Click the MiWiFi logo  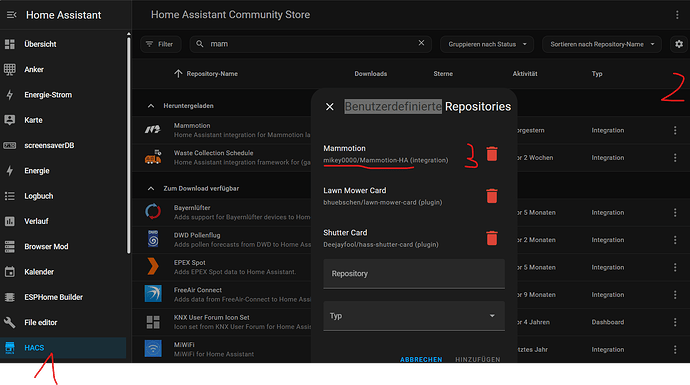153,349
